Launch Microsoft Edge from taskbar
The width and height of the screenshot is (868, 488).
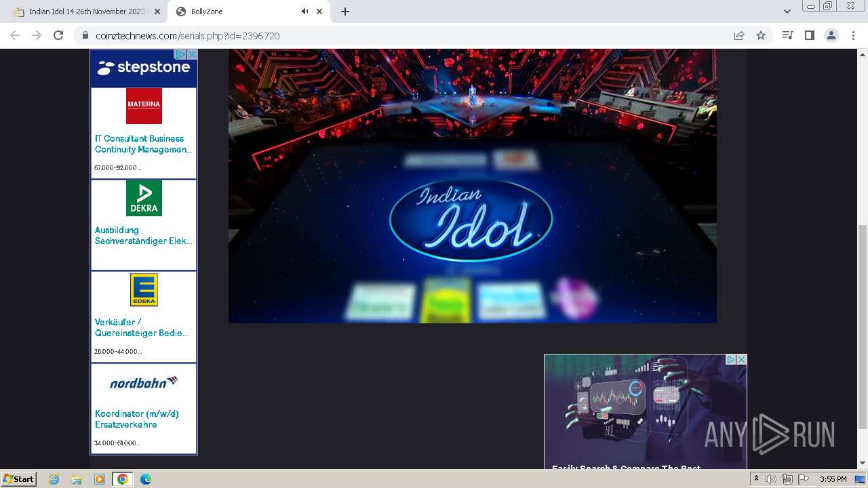pos(146,479)
